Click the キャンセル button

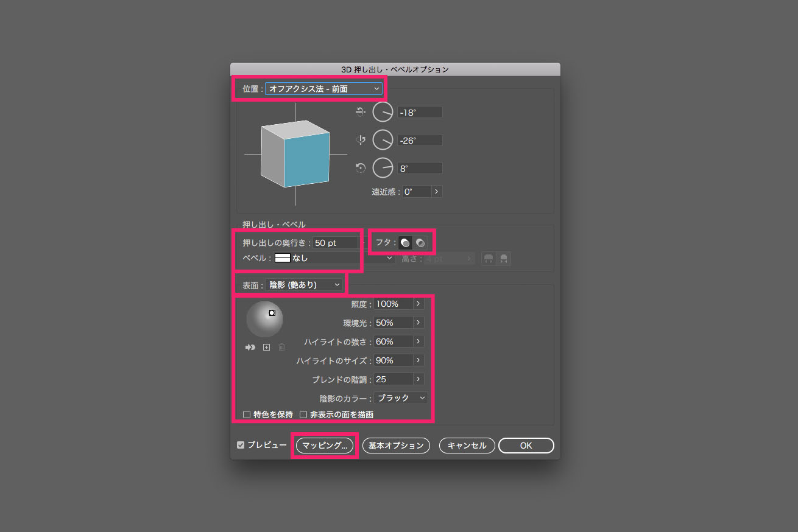pos(467,446)
